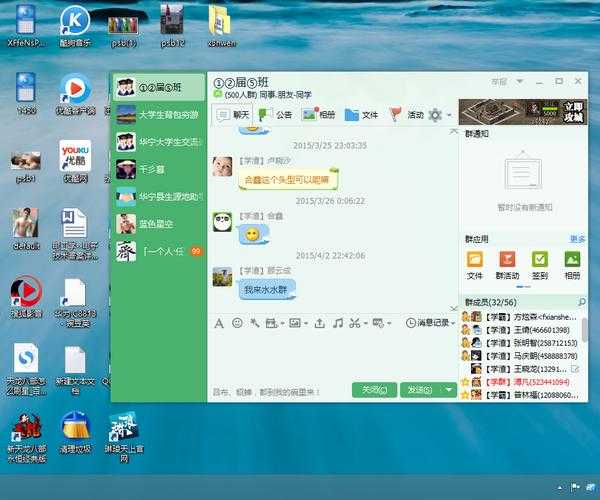Open the font formatting A icon
The height and width of the screenshot is (500, 600).
coord(219,323)
